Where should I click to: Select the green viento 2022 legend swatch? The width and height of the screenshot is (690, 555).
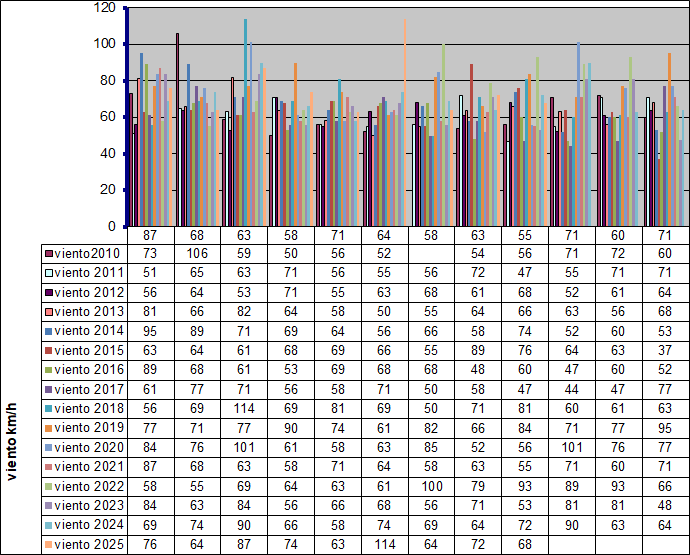coord(49,485)
